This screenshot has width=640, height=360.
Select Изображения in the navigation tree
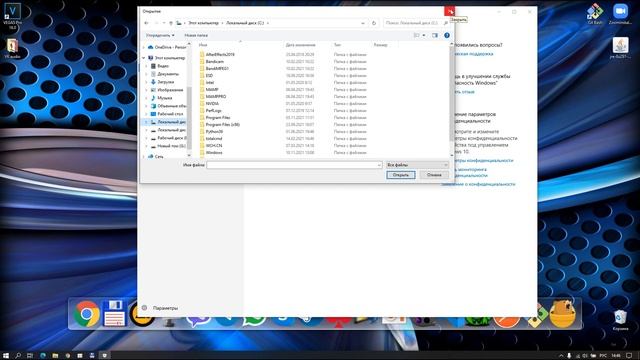[170, 90]
